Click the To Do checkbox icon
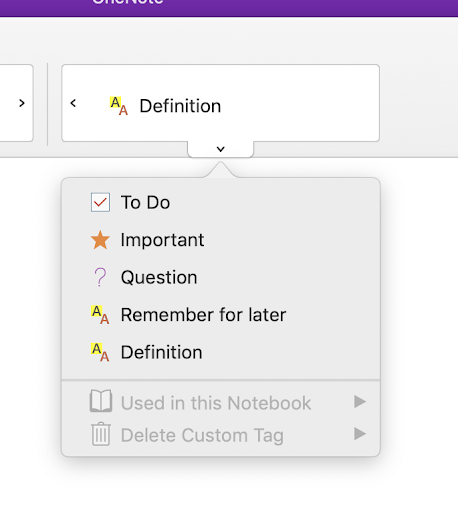Screen dimensions: 458x512 100,202
